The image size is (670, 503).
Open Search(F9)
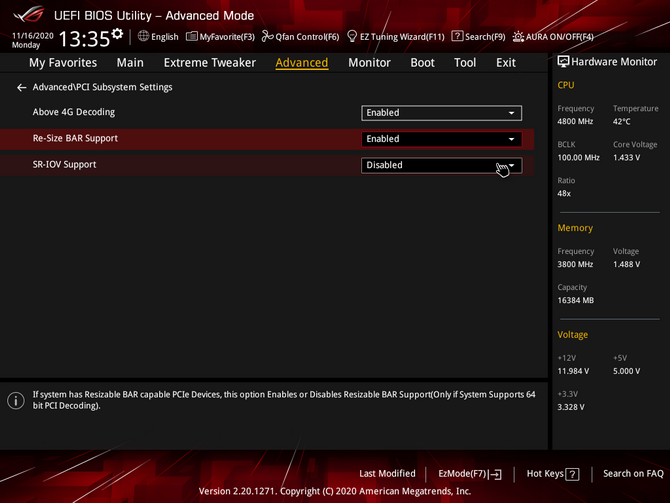[x=485, y=37]
